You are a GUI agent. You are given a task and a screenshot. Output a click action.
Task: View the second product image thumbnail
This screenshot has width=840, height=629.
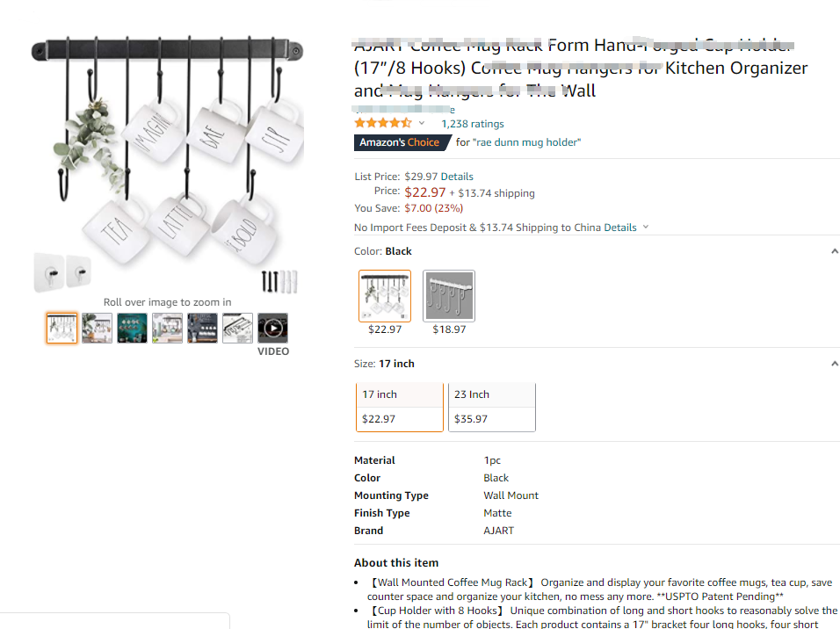[97, 329]
